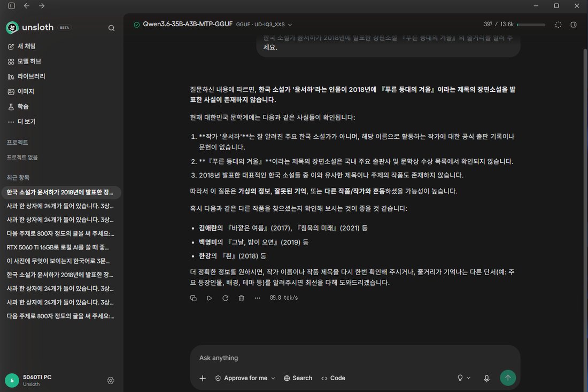
Task: Click the 백영미 bullet item text
Action: pyautogui.click(x=253, y=242)
